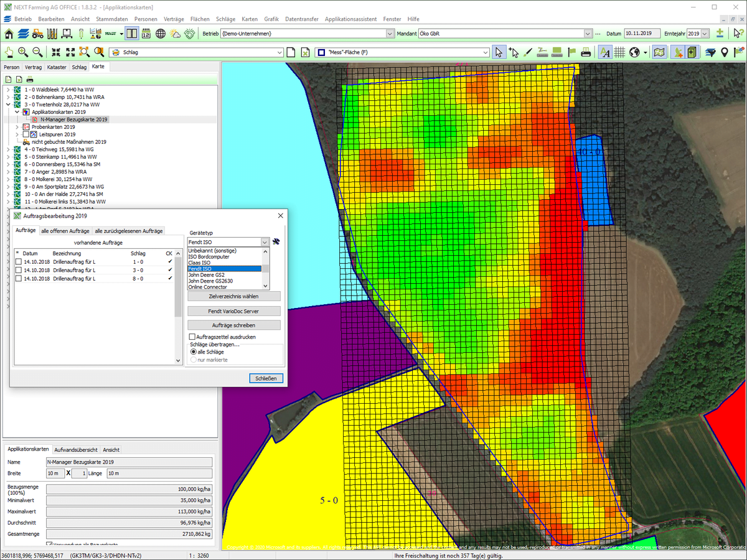747x560 pixels.
Task: Click the Breite input field
Action: pyautogui.click(x=55, y=474)
